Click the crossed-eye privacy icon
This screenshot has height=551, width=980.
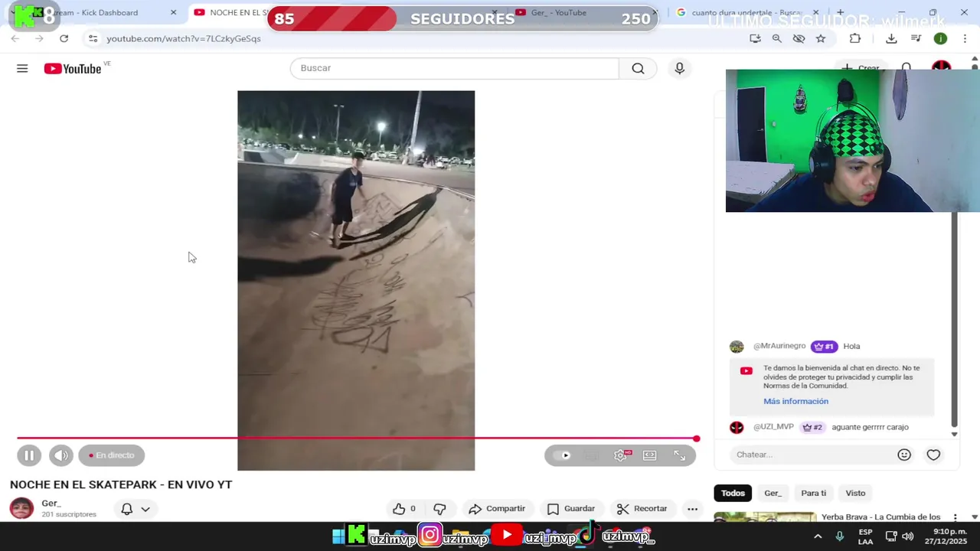pyautogui.click(x=799, y=38)
